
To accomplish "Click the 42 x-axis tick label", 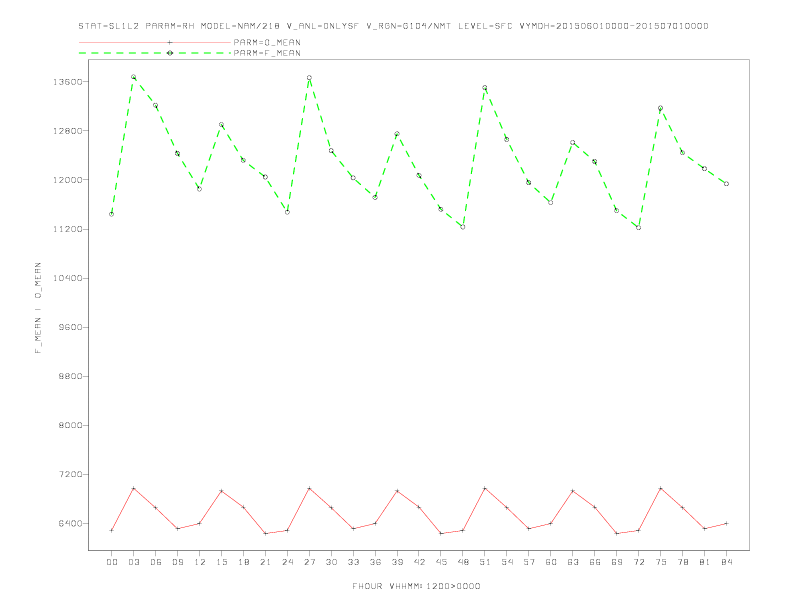I will pos(419,562).
